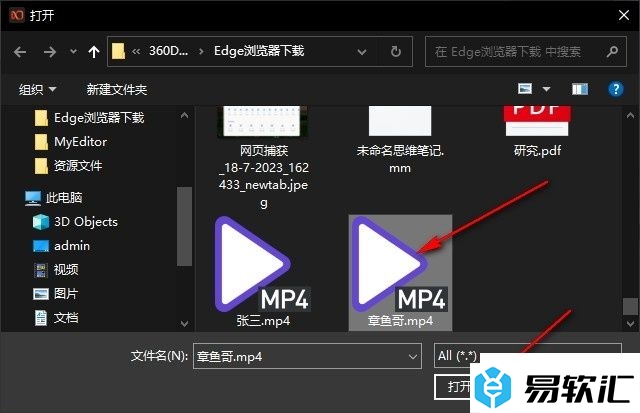Open help with the question mark icon

616,89
